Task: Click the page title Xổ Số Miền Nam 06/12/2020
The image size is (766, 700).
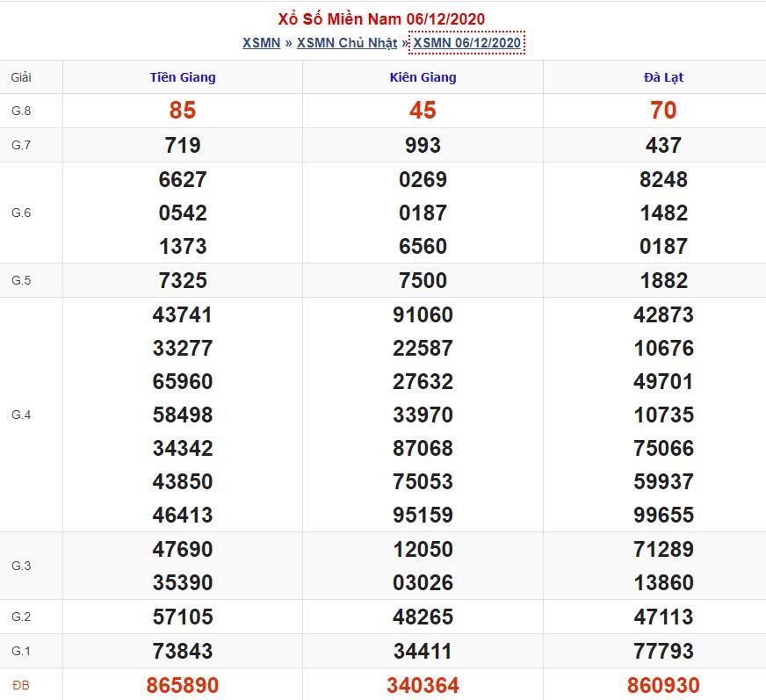Action: [381, 19]
